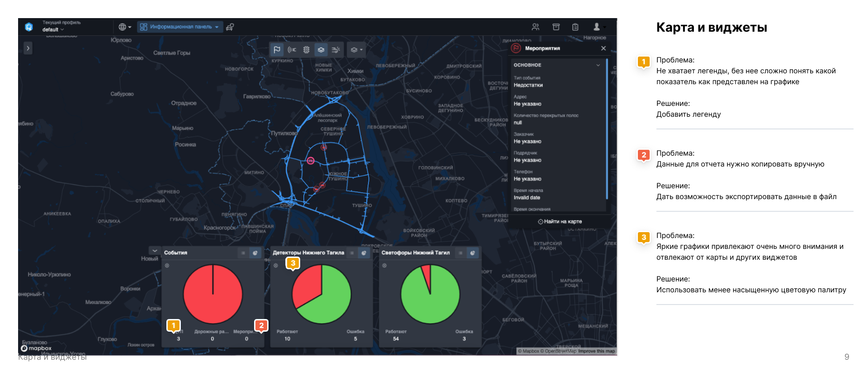Switch Светофоры Нижний Тагил widget to list view
This screenshot has height=381, width=868.
point(460,253)
